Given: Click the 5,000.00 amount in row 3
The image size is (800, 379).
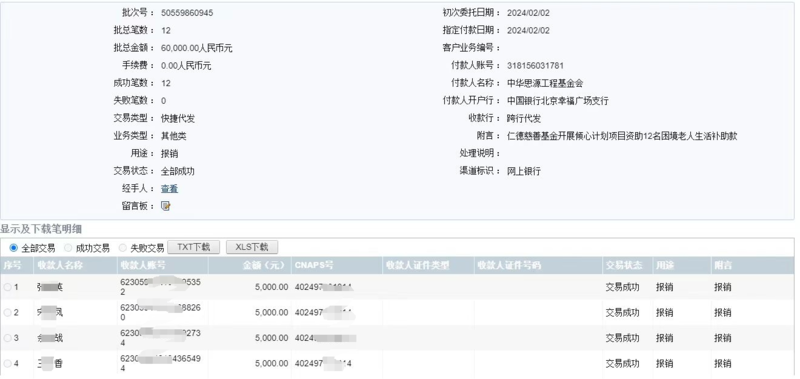Looking at the screenshot, I should click(271, 338).
